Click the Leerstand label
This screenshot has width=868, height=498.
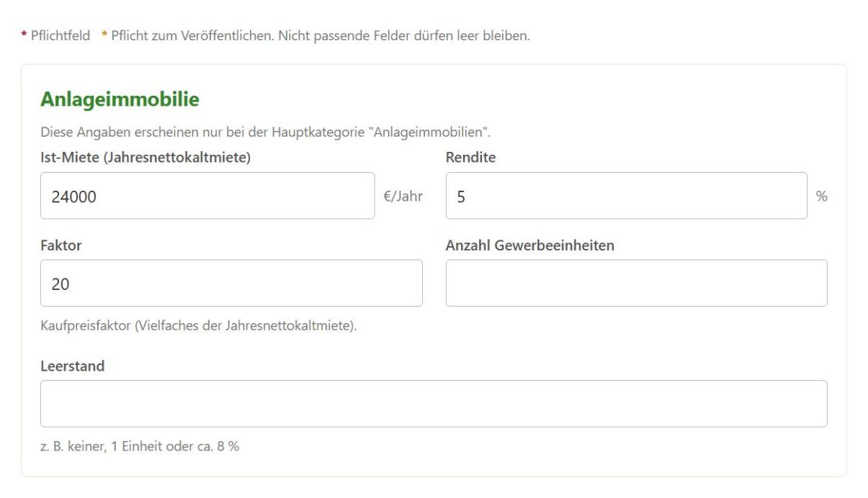(x=72, y=366)
